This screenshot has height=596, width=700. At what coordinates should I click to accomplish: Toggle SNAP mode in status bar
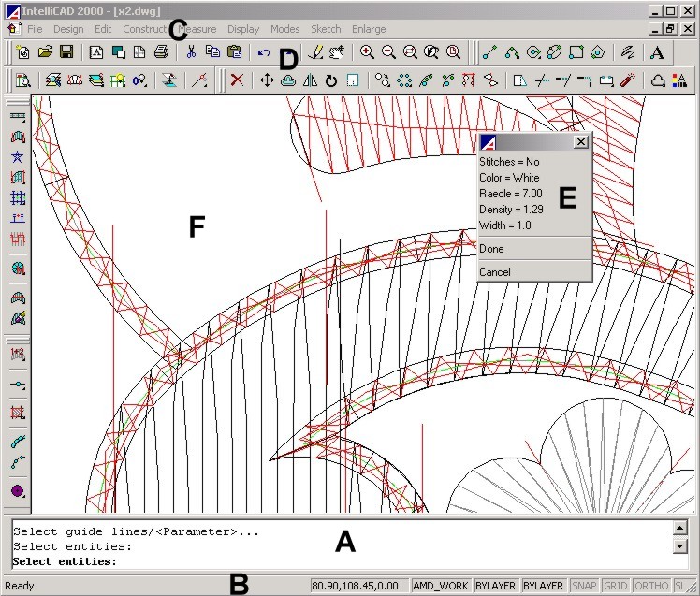click(x=582, y=586)
